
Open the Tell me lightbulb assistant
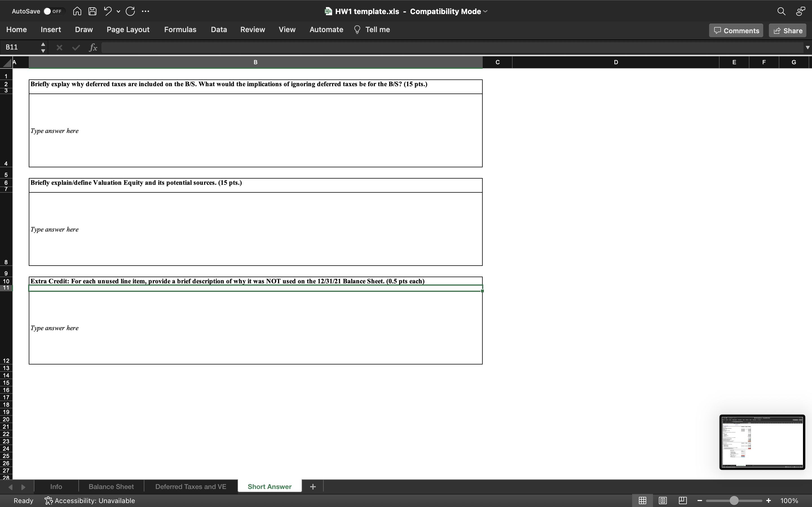(357, 30)
